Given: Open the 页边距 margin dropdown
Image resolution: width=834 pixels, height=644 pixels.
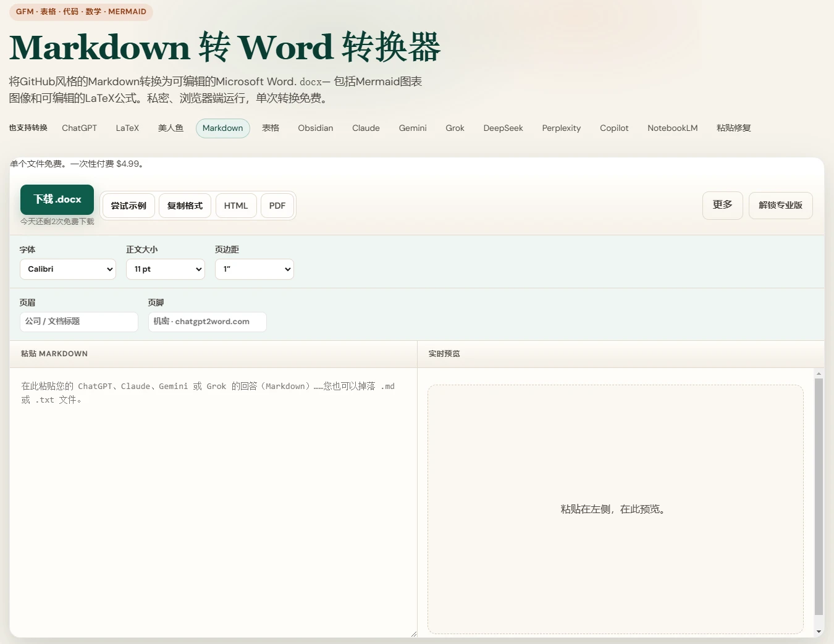Looking at the screenshot, I should [255, 269].
